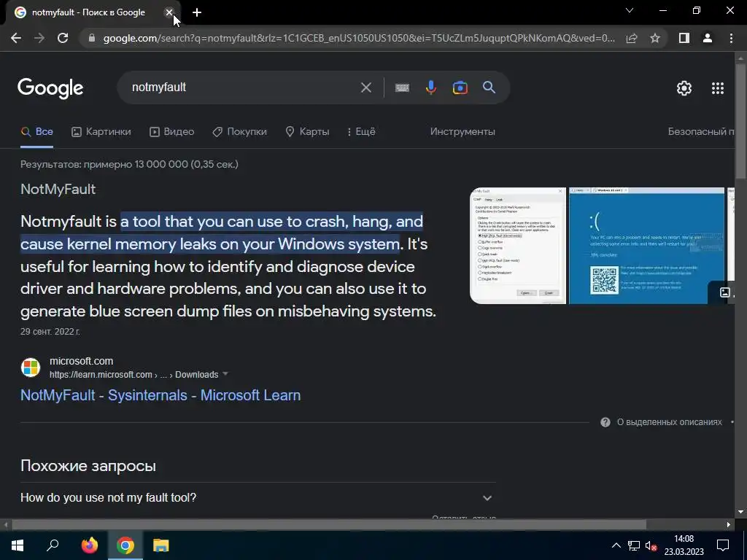747x560 pixels.
Task: Open Windows taskbar search
Action: click(x=53, y=545)
